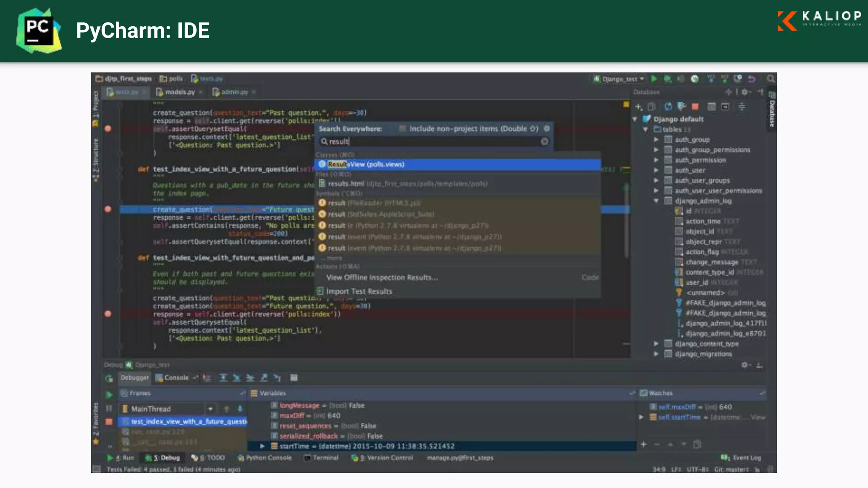Click the debug bug icon in top toolbar

point(668,79)
